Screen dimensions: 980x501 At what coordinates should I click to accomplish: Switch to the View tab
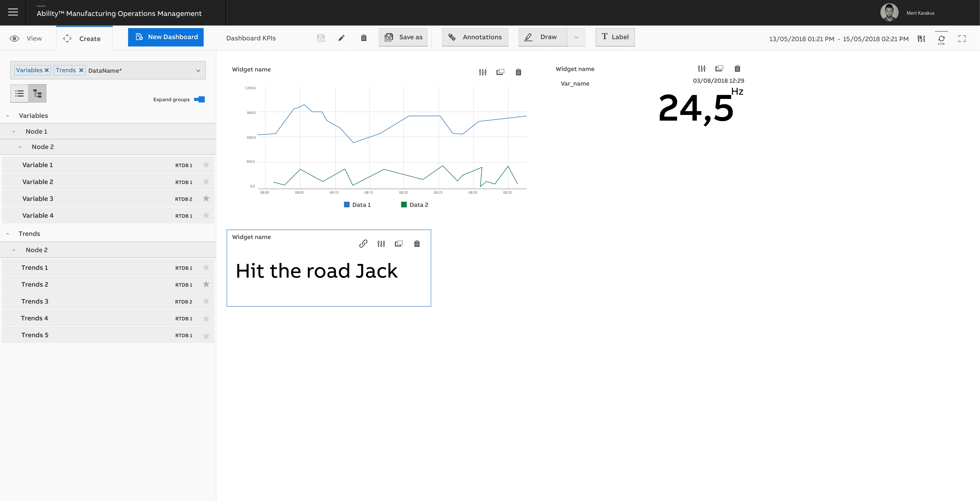point(27,38)
